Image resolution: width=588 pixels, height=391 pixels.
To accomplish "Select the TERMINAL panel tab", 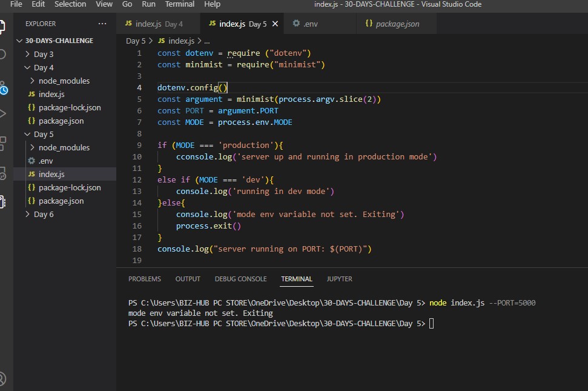I will pos(297,279).
